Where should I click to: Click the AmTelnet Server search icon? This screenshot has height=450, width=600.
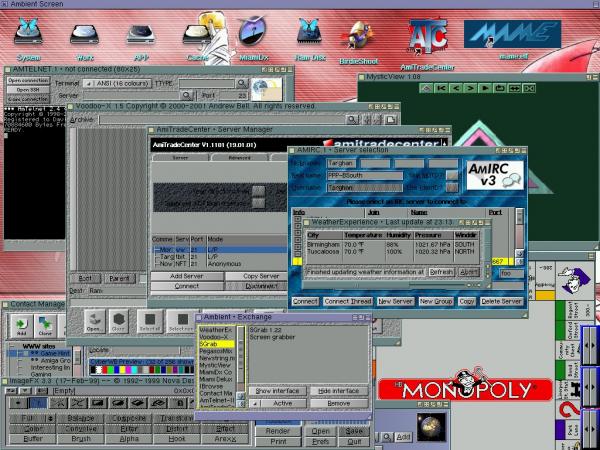tap(186, 95)
